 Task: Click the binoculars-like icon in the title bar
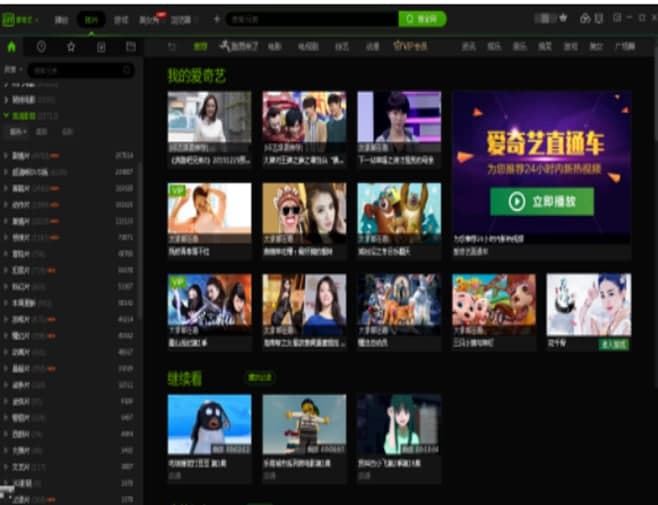tap(585, 18)
